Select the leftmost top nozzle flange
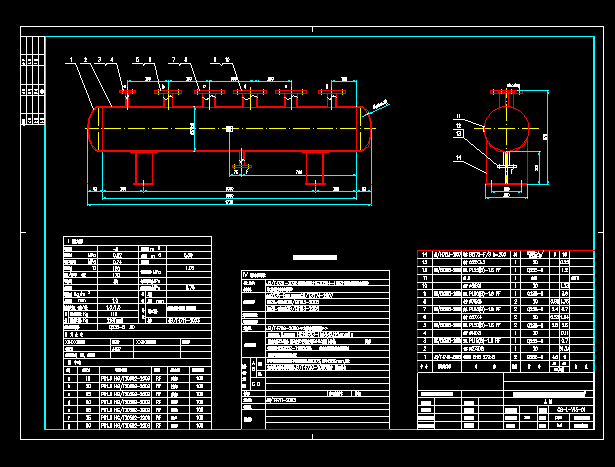This screenshot has width=615, height=467. click(x=127, y=93)
